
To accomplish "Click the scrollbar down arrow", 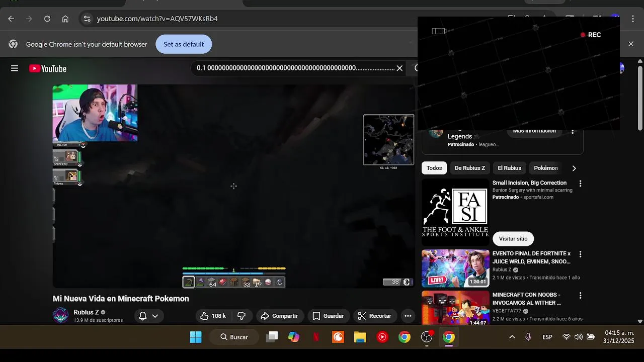I will (x=640, y=321).
